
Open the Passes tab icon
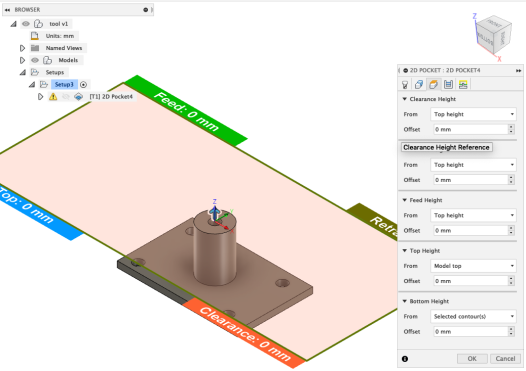[x=448, y=85]
